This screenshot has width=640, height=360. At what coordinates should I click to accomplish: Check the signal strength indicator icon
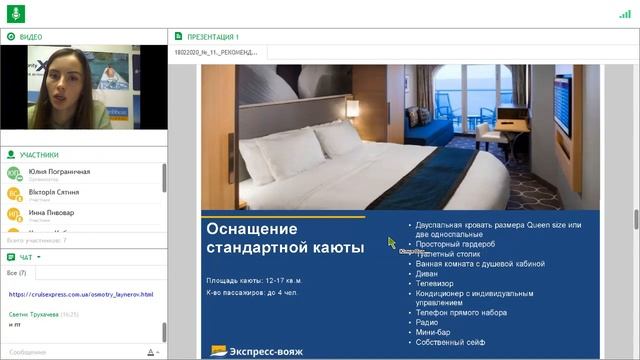pos(625,14)
